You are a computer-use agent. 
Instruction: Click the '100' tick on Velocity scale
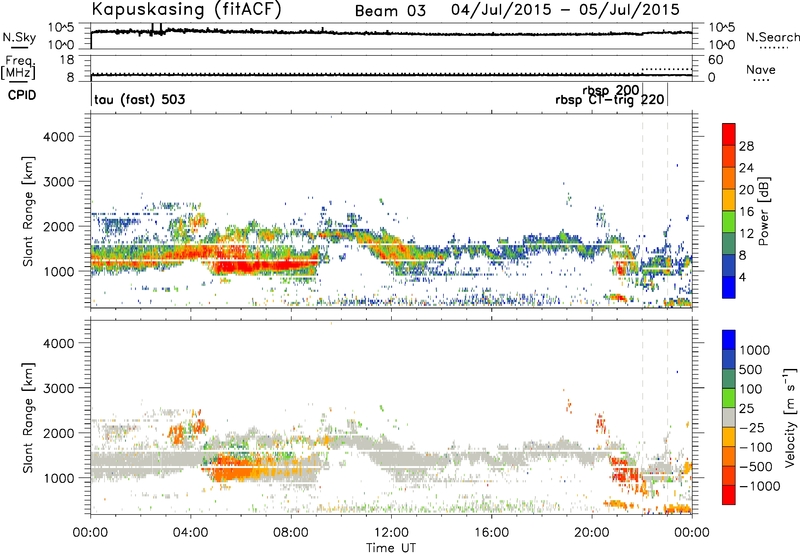click(751, 389)
